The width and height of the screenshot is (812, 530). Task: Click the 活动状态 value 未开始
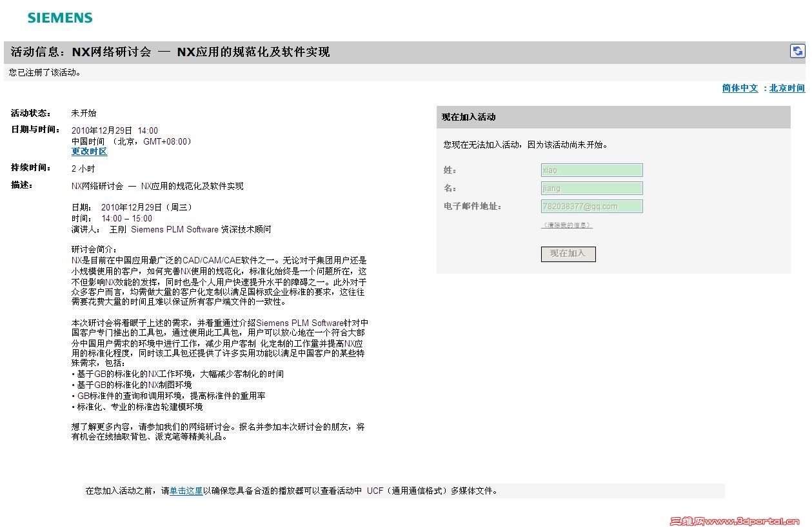click(x=84, y=113)
